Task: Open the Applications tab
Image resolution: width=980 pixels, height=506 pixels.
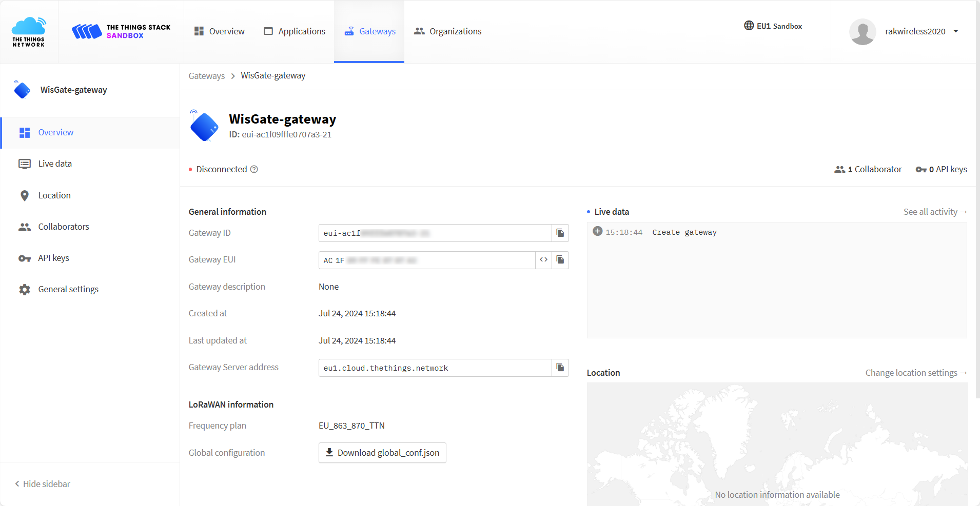Action: (x=295, y=31)
